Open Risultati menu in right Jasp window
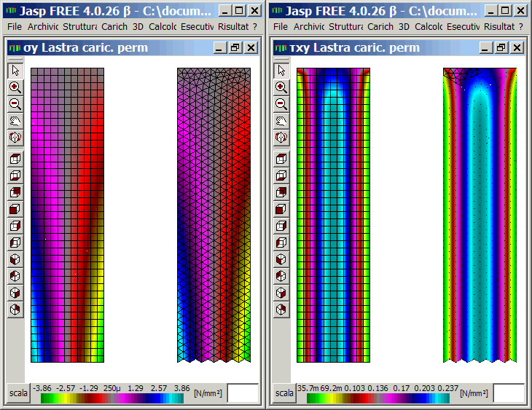 pyautogui.click(x=499, y=26)
